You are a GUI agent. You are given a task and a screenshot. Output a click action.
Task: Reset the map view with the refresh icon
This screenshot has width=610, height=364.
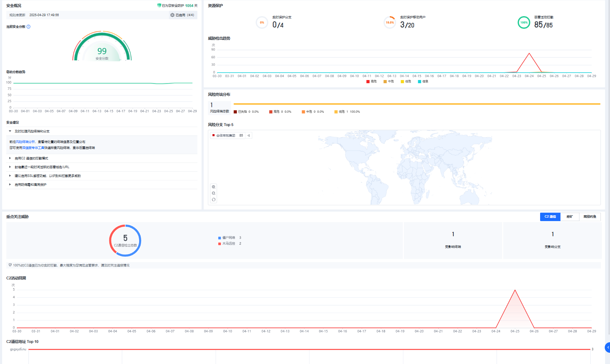[214, 200]
